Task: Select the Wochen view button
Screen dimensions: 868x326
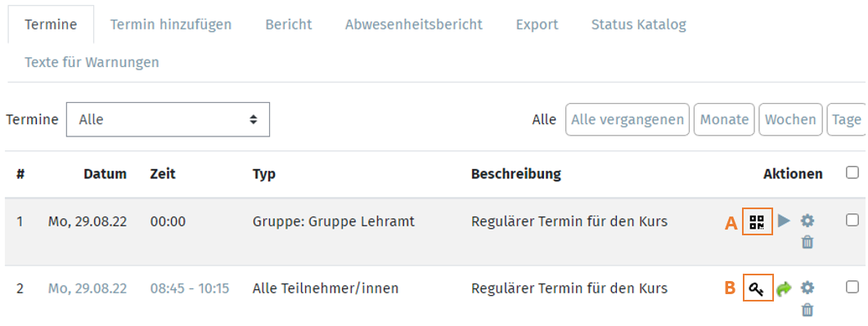Action: (x=790, y=119)
